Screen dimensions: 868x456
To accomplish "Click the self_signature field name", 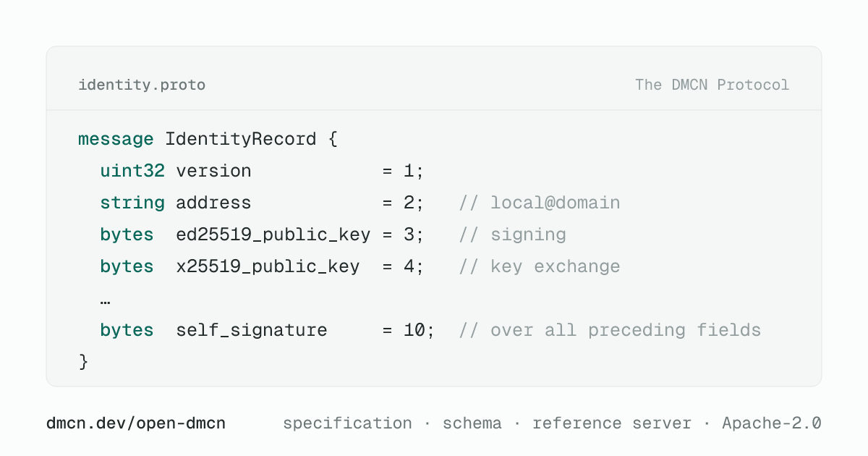I will pyautogui.click(x=252, y=331).
